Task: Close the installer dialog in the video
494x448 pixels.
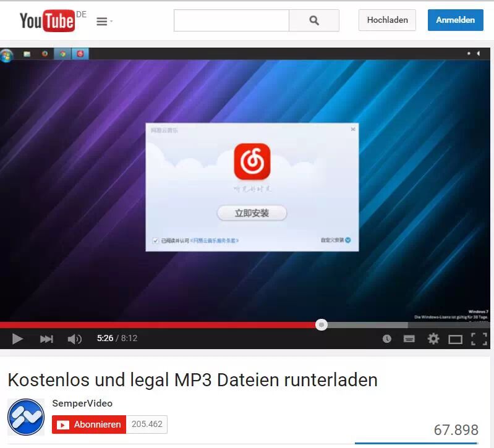Action: [x=353, y=129]
